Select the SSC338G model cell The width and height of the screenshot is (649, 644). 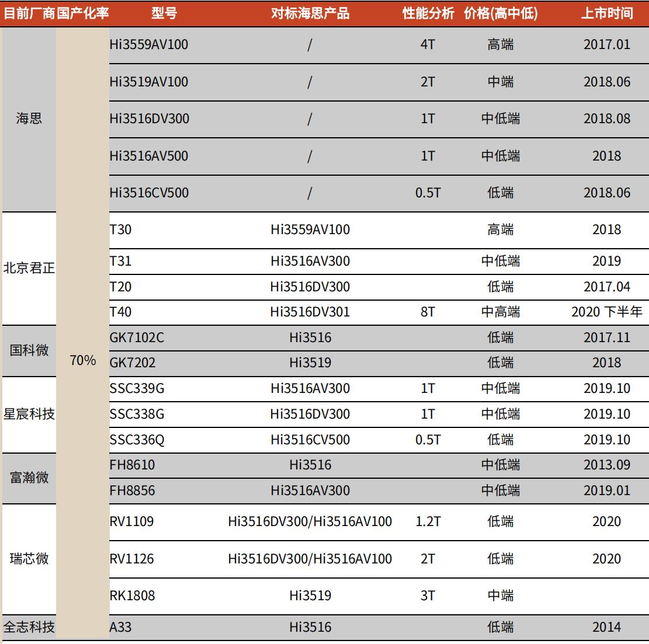click(x=137, y=414)
